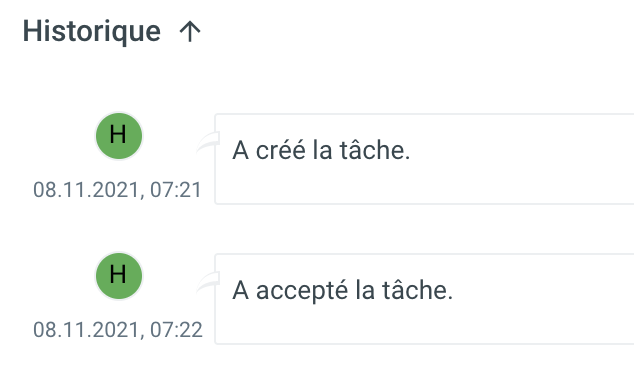Click the time 07:21 under the first avatar

[176, 190]
